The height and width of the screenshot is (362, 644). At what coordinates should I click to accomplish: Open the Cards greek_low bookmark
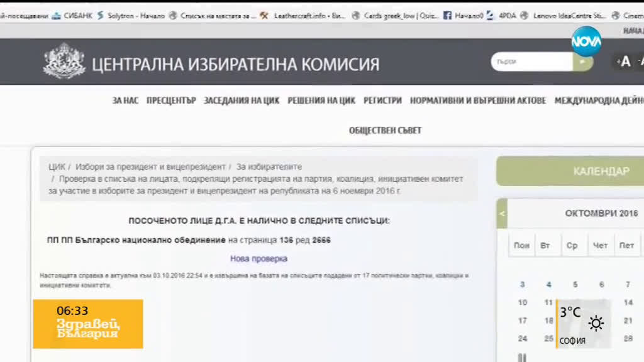coord(395,16)
